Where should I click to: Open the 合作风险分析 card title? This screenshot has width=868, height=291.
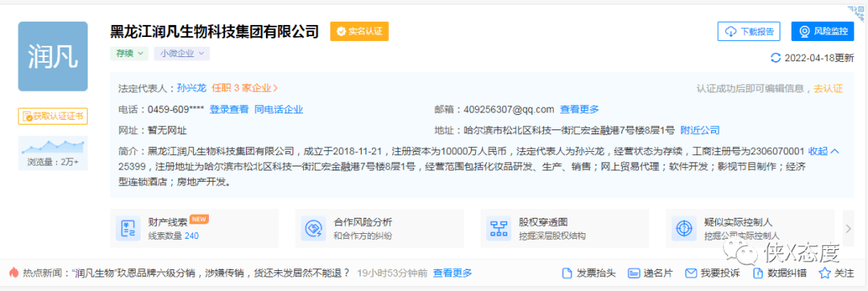point(362,223)
